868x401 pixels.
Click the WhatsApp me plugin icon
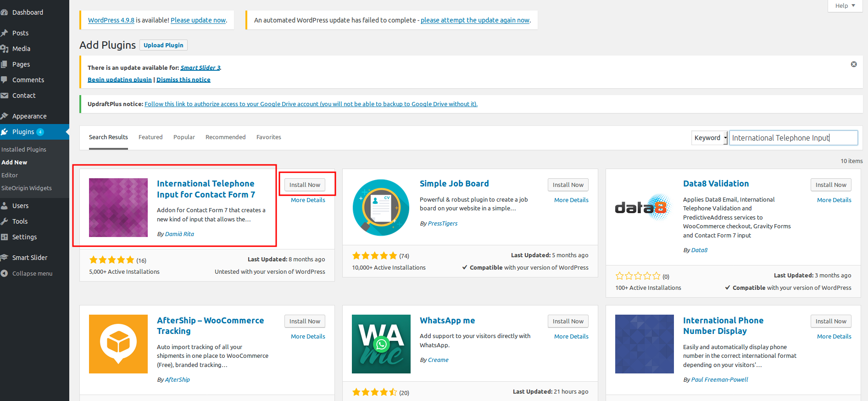pyautogui.click(x=381, y=344)
